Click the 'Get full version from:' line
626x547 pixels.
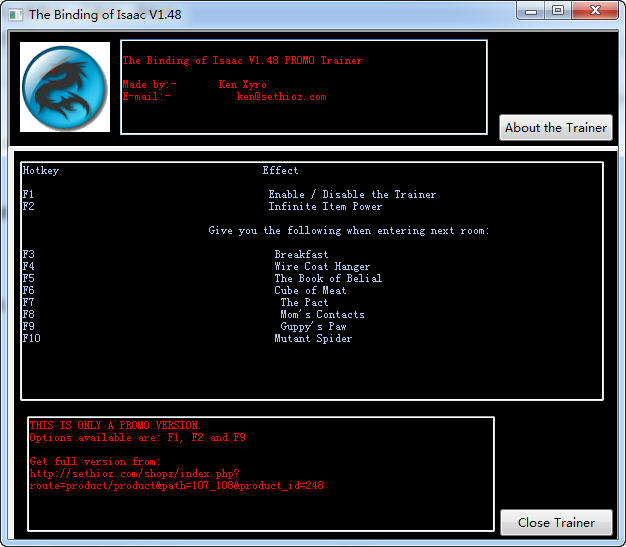tap(95, 462)
